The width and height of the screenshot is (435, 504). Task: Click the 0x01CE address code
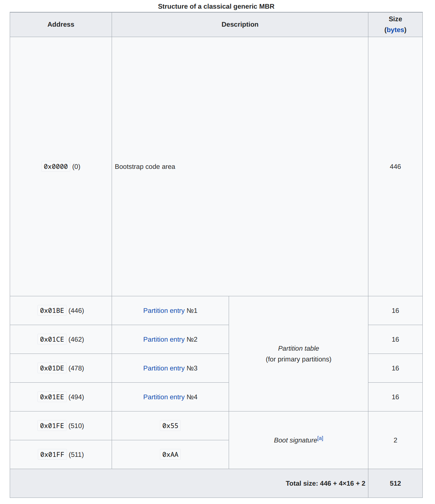pos(52,339)
